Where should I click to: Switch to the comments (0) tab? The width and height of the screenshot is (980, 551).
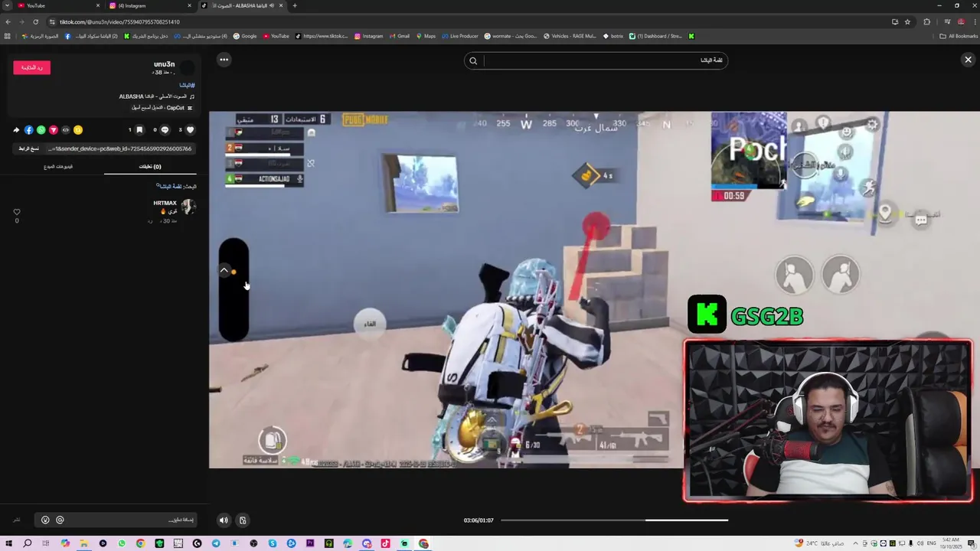150,166
